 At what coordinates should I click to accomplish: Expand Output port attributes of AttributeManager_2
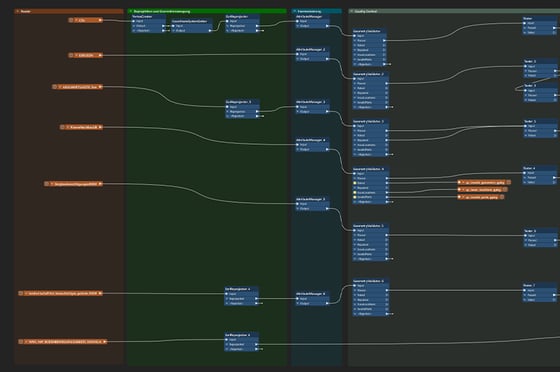coord(298,59)
